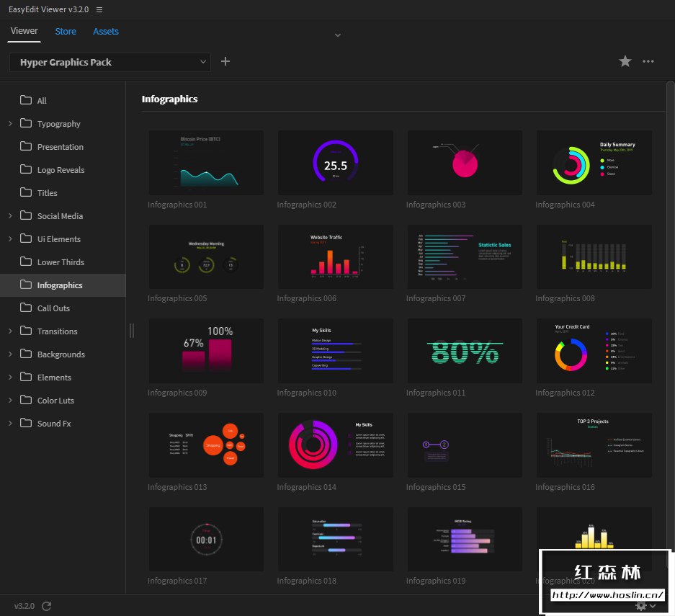Select the All folder icon

pyautogui.click(x=26, y=100)
